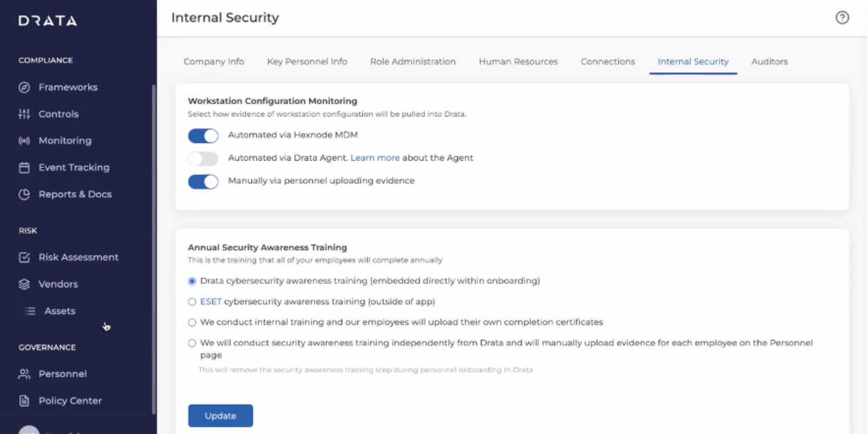
Task: Open Frameworks in the sidebar
Action: coord(68,87)
